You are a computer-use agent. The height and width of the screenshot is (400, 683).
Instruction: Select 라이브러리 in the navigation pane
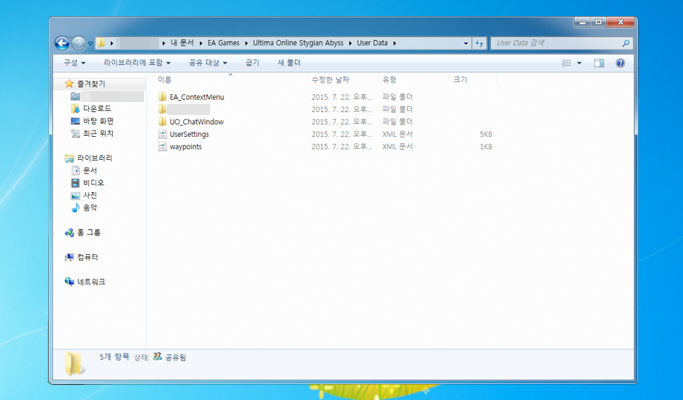point(95,158)
